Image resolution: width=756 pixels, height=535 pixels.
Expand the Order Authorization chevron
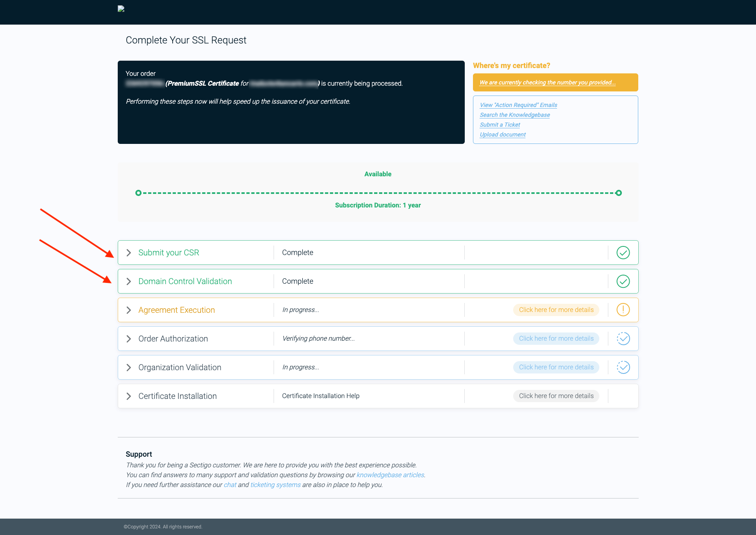tap(129, 339)
